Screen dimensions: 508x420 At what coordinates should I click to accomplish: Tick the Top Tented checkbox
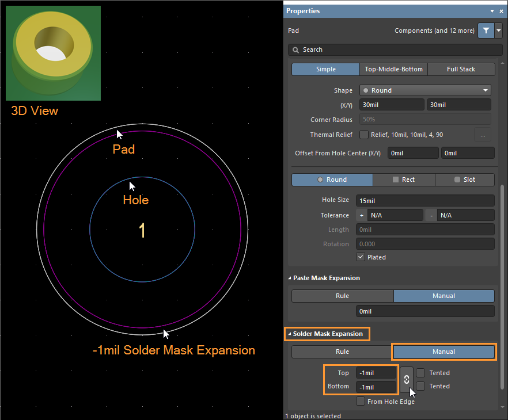(x=421, y=373)
